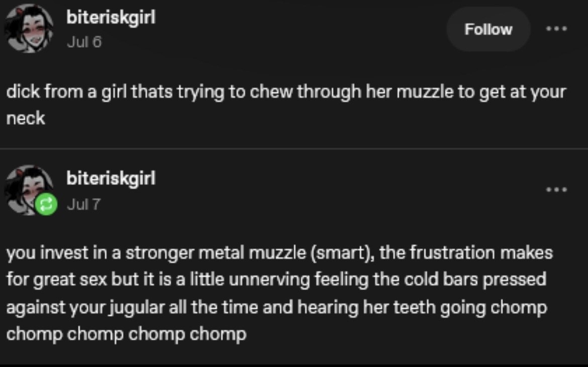This screenshot has height=367, width=588.
Task: Click the green reblog badge icon
Action: click(46, 206)
